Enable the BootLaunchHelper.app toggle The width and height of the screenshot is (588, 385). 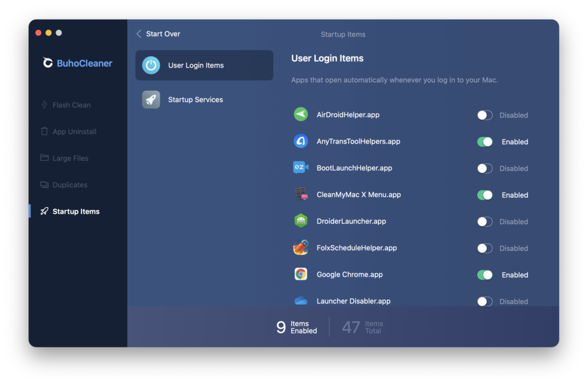click(485, 168)
